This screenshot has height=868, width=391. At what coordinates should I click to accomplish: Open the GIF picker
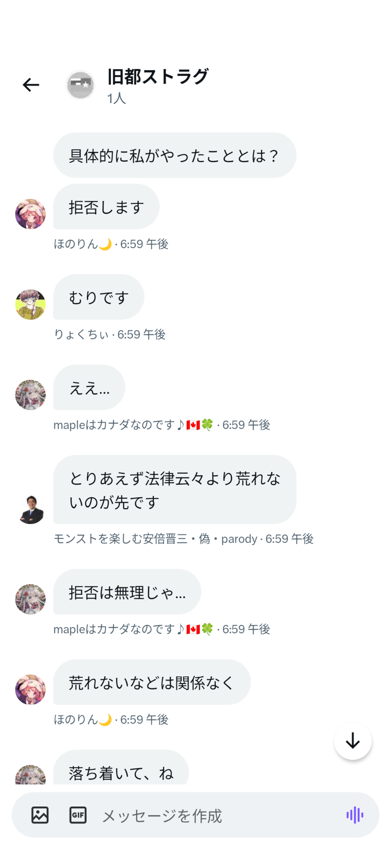click(x=78, y=815)
